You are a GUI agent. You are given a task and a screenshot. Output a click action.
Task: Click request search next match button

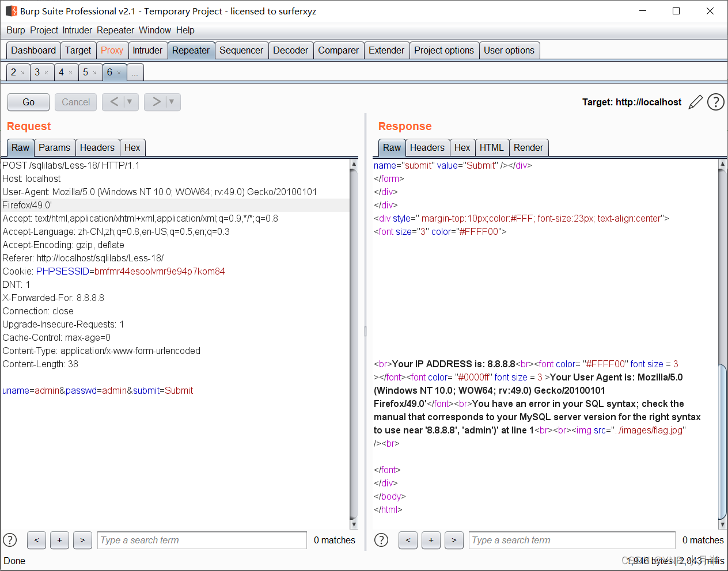82,540
